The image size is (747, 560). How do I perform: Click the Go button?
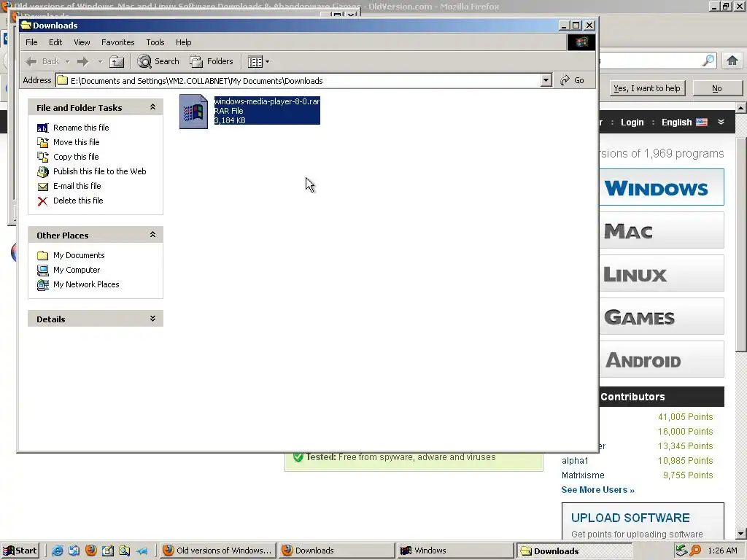click(573, 80)
